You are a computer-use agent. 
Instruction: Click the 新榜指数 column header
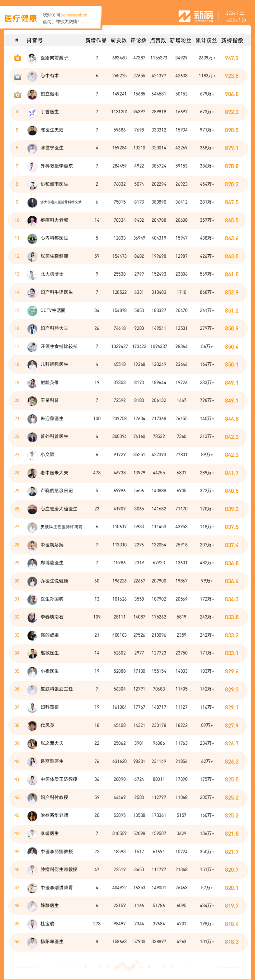(x=232, y=40)
